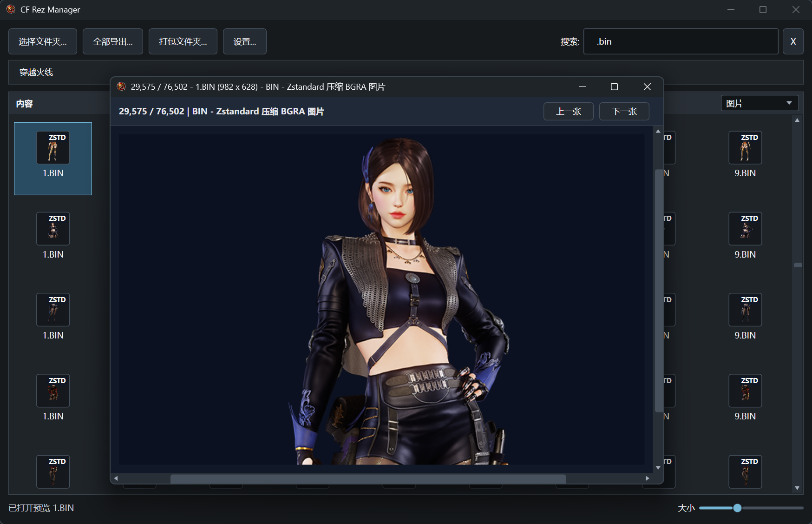
Task: Open the 打包文件夹... pack folder dialog
Action: (x=183, y=41)
